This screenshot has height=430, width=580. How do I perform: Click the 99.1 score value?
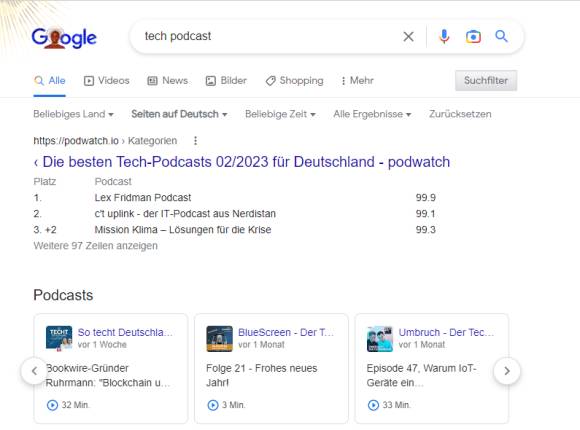[425, 214]
